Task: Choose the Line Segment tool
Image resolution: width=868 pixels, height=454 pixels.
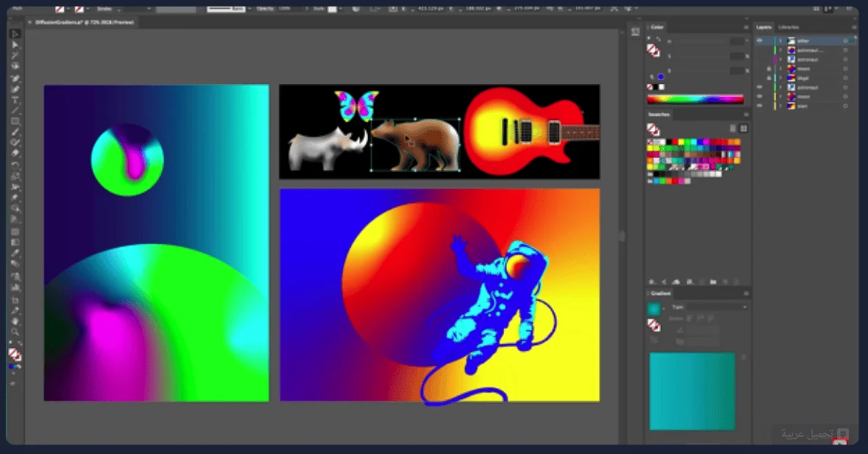Action: [14, 111]
